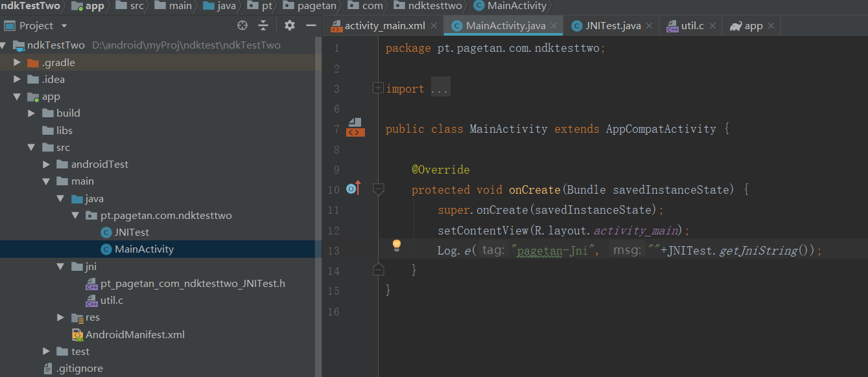Expand the res folder

(x=60, y=317)
